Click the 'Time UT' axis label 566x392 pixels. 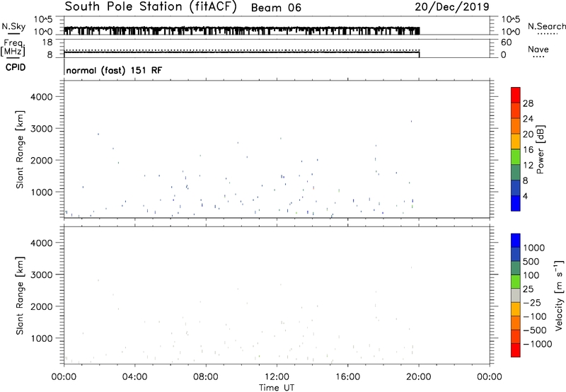(x=277, y=388)
